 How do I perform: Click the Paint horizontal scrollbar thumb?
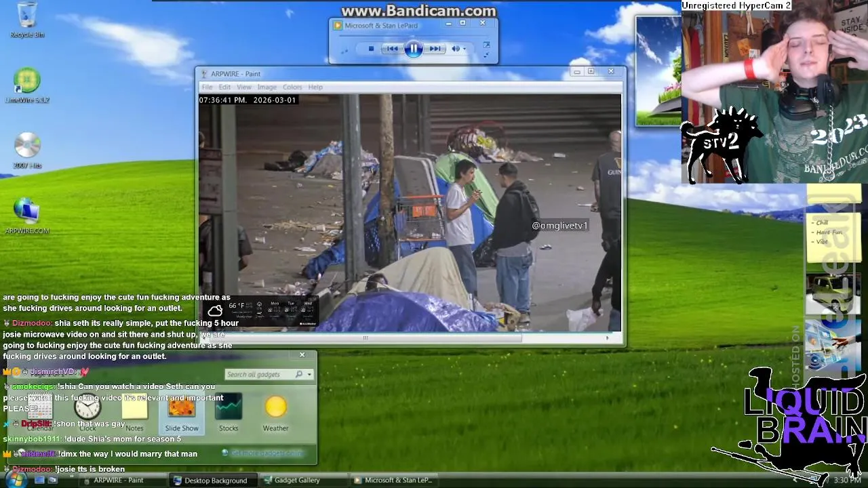[365, 338]
